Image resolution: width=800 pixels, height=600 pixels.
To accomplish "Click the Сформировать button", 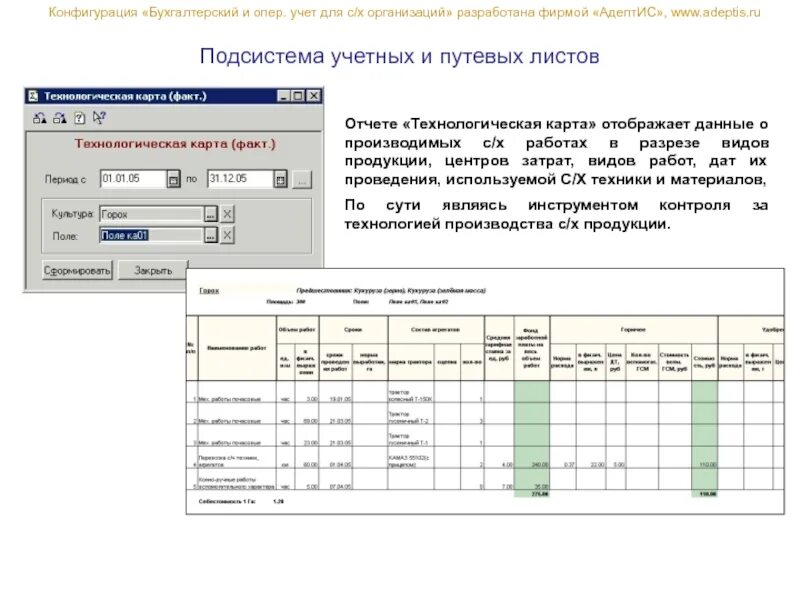I will coord(77,270).
